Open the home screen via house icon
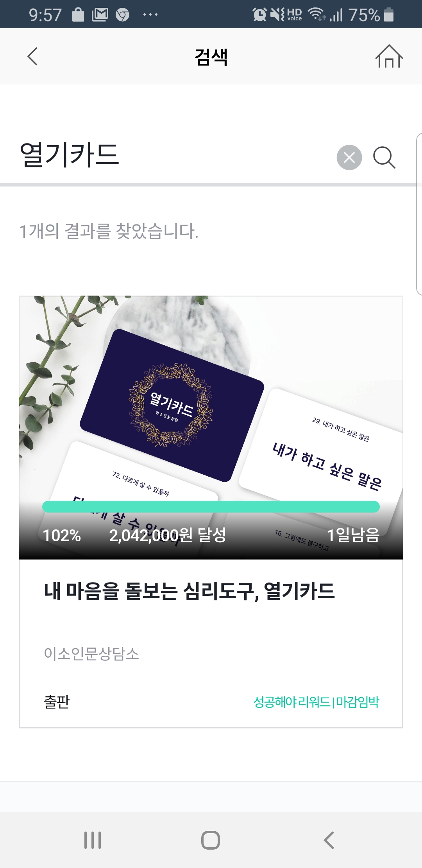Screen dimensions: 422x868 point(389,56)
